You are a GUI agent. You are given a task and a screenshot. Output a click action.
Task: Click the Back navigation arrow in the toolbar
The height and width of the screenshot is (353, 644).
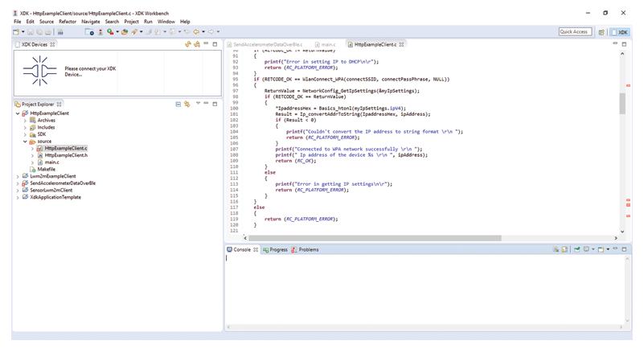click(196, 31)
